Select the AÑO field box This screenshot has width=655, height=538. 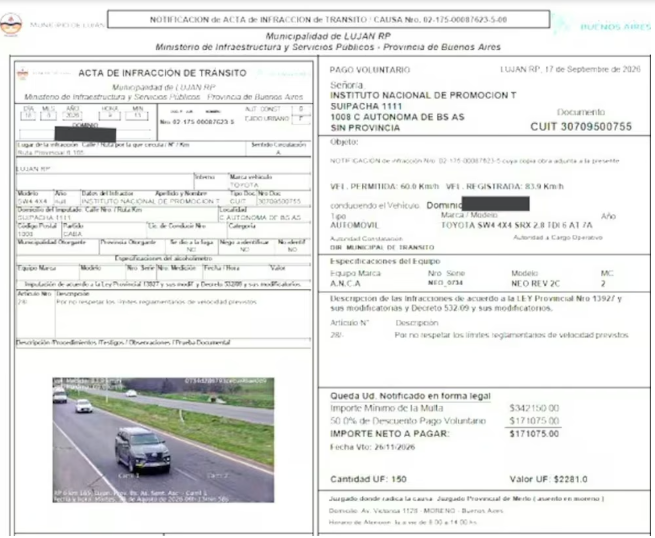pos(72,116)
